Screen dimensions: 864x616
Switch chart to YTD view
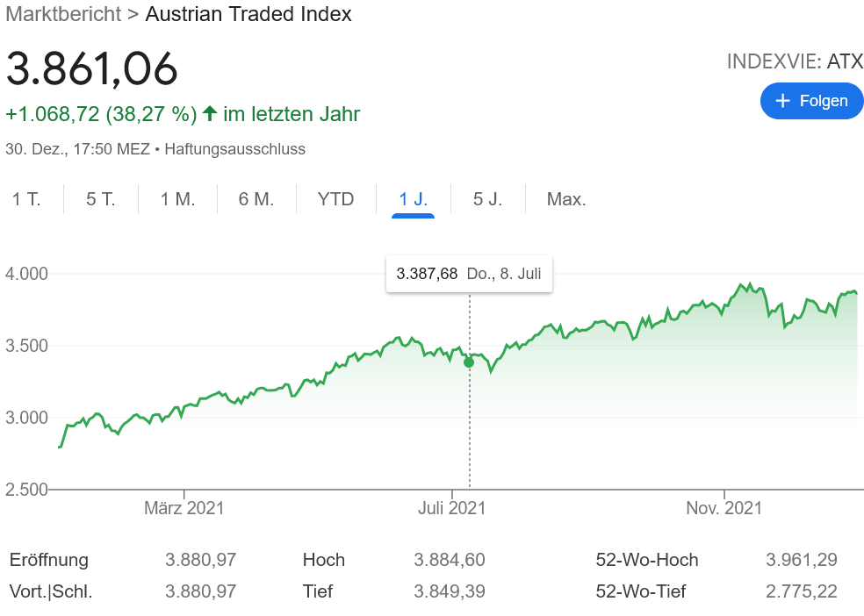click(336, 199)
